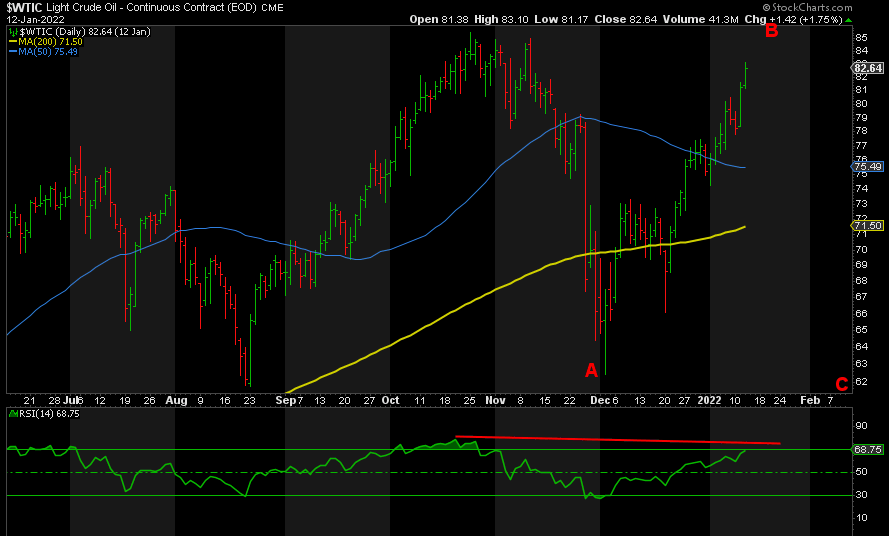The width and height of the screenshot is (889, 536).
Task: Click the Volume 41.3M value
Action: (x=701, y=19)
